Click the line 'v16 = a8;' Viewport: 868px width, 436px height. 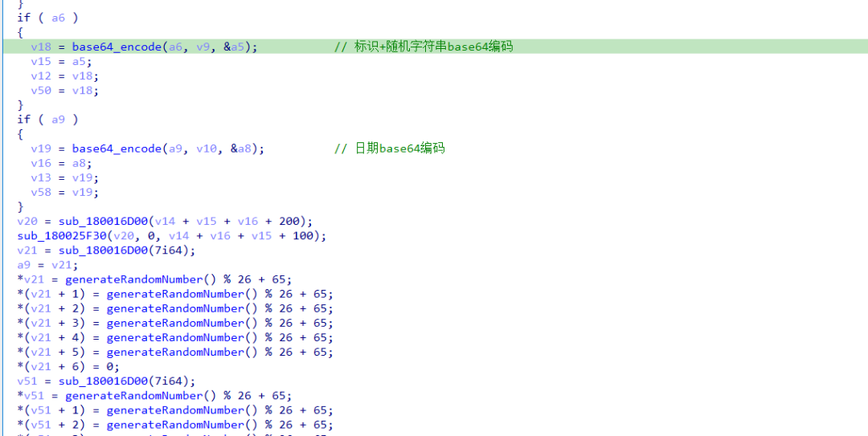[61, 163]
